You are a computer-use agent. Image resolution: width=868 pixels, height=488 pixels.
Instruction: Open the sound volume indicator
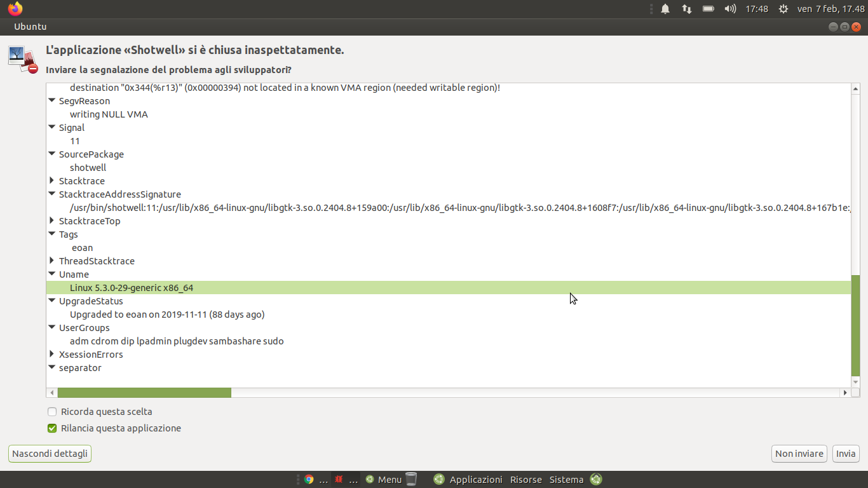730,9
